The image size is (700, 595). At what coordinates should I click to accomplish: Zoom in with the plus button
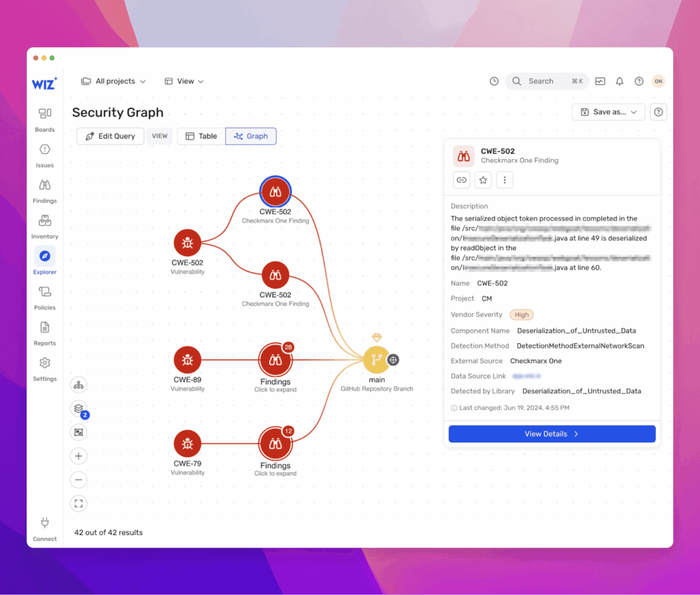79,456
